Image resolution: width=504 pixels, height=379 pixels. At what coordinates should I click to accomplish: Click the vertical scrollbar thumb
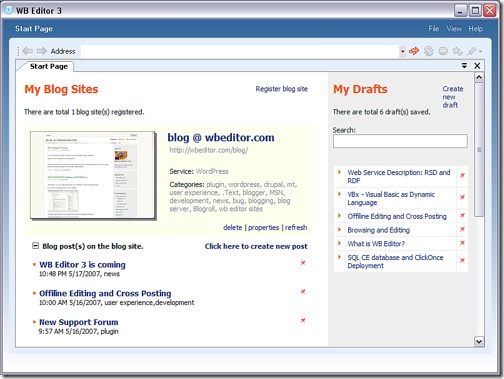pyautogui.click(x=479, y=150)
